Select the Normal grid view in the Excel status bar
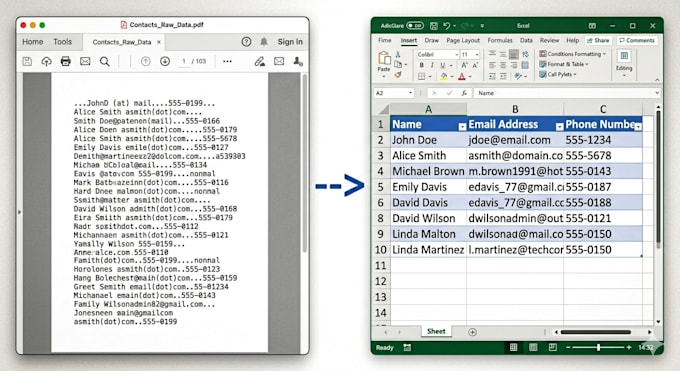Image resolution: width=680 pixels, height=371 pixels. coord(513,347)
